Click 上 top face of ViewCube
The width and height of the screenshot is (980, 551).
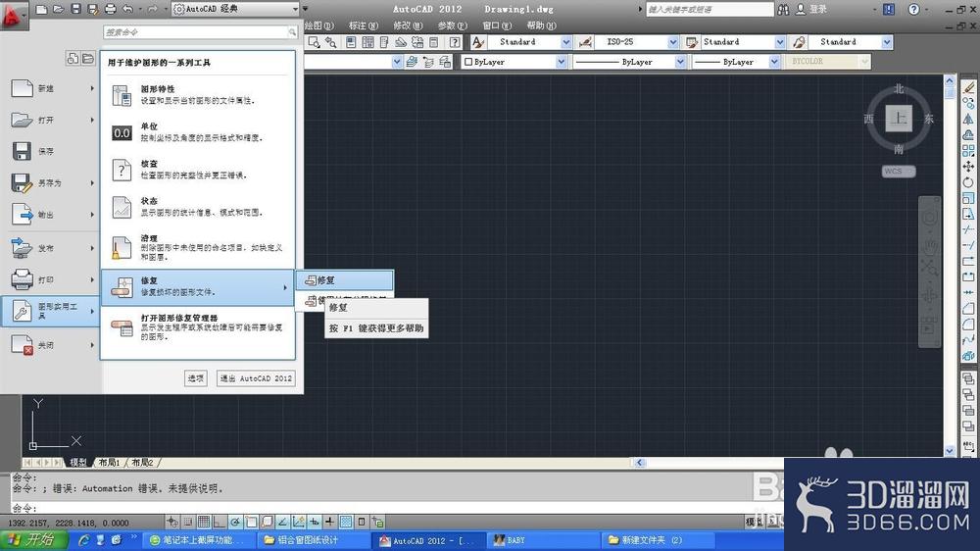pos(899,119)
